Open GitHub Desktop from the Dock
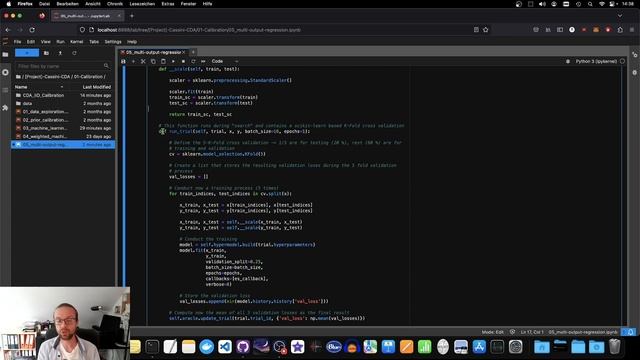 243,347
